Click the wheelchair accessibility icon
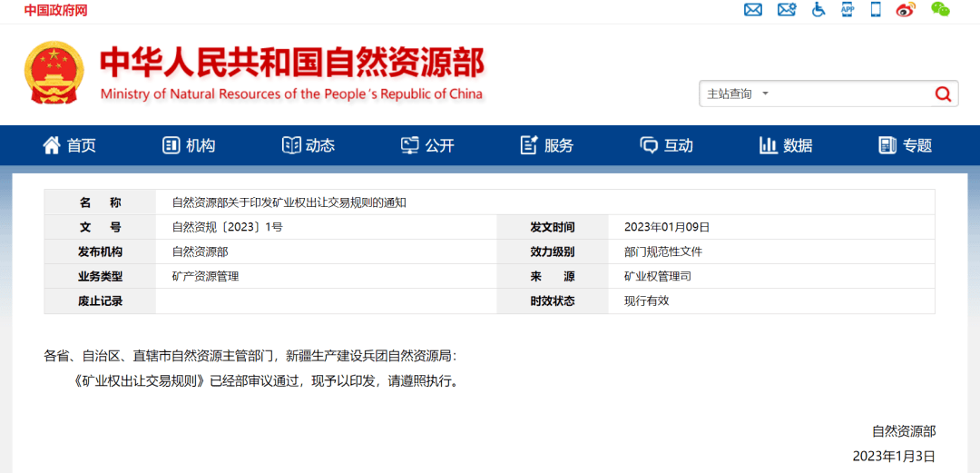The image size is (980, 473). [818, 10]
